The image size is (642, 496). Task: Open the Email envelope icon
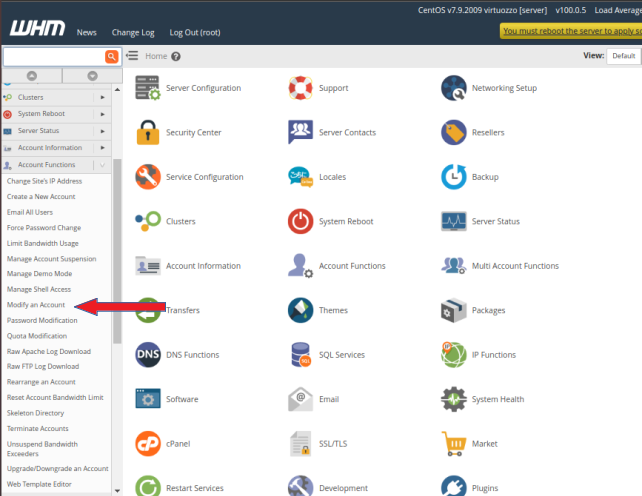[301, 399]
